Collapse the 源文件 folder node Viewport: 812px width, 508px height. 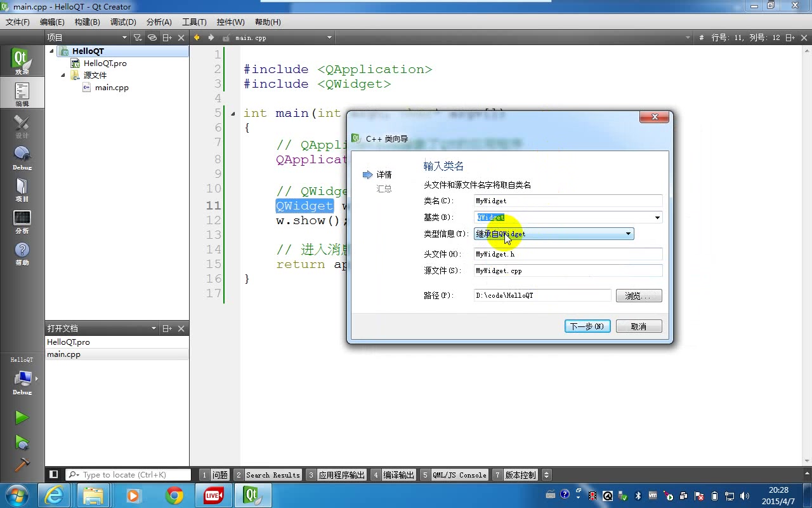[x=63, y=76]
